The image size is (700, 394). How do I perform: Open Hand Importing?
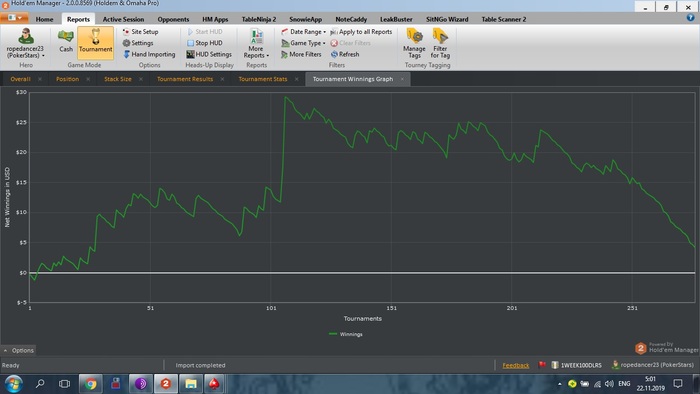click(149, 54)
